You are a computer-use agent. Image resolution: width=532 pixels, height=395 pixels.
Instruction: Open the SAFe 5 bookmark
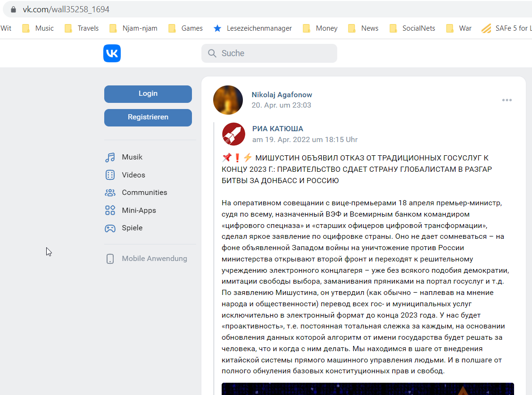(506, 28)
